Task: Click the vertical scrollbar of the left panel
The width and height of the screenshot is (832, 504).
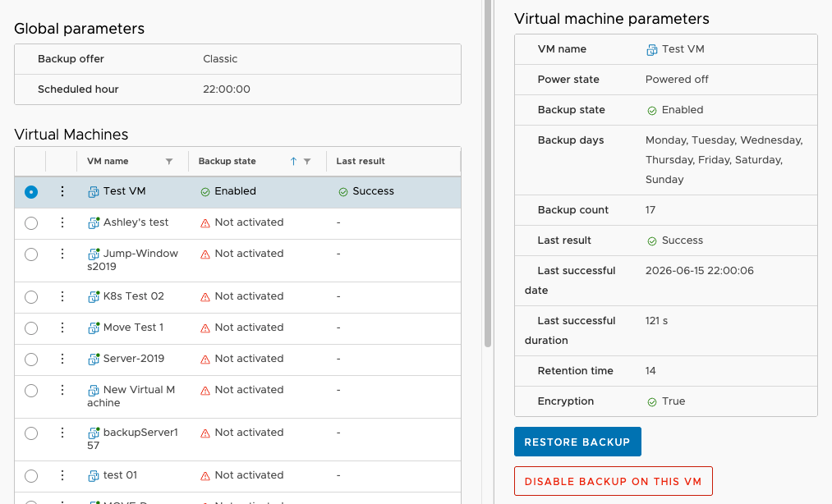Action: pos(488,172)
